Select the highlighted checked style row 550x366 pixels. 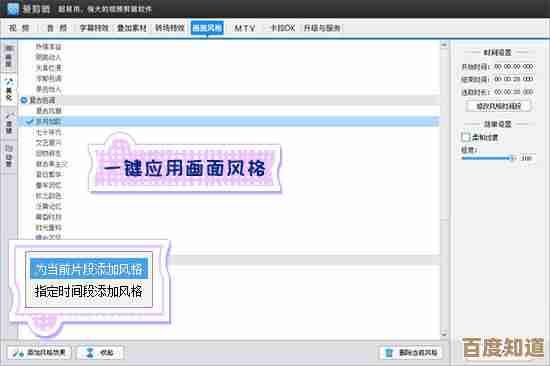pos(229,121)
